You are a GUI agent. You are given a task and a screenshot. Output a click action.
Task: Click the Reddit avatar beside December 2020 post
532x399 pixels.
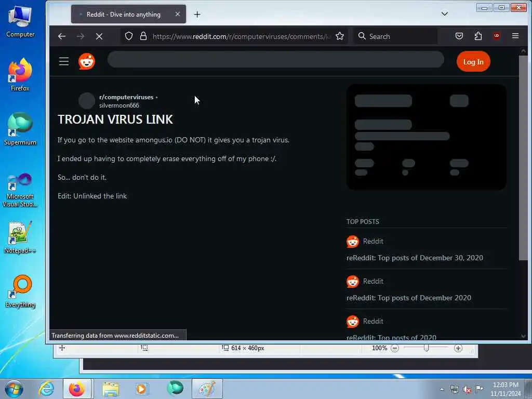point(353,282)
